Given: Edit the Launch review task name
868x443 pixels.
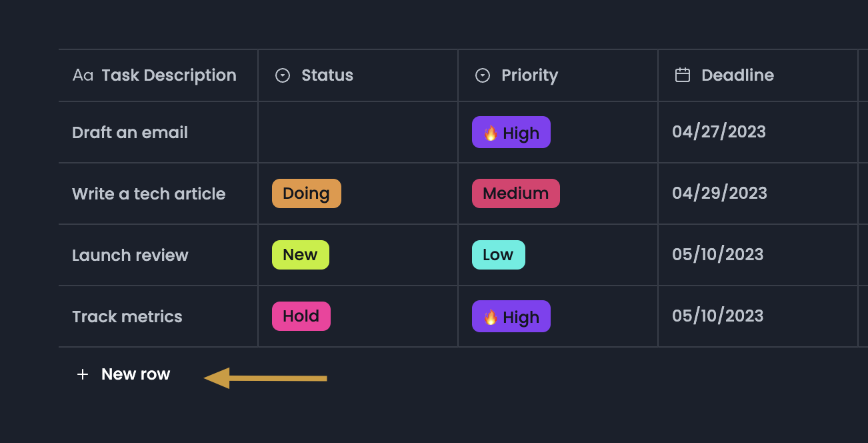Looking at the screenshot, I should point(130,256).
